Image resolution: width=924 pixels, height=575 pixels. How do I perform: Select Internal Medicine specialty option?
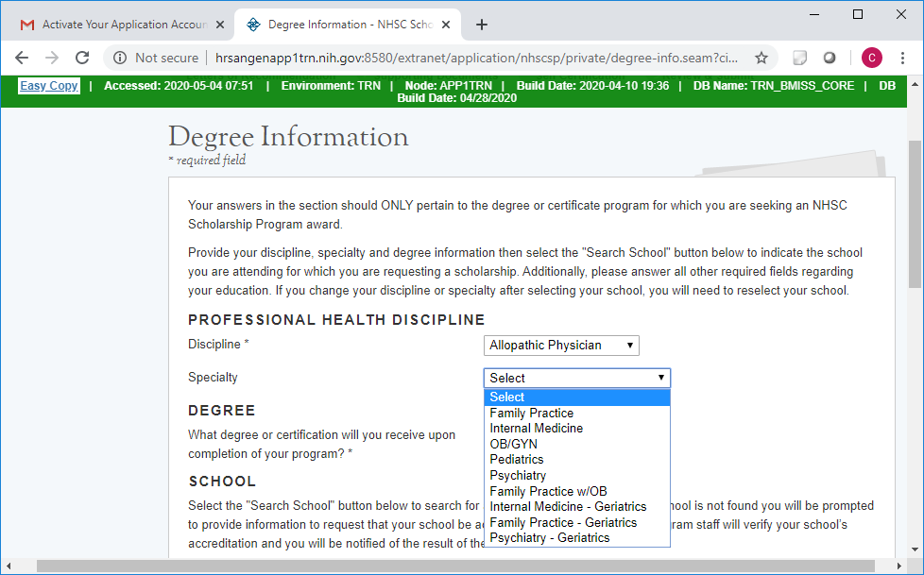(536, 428)
